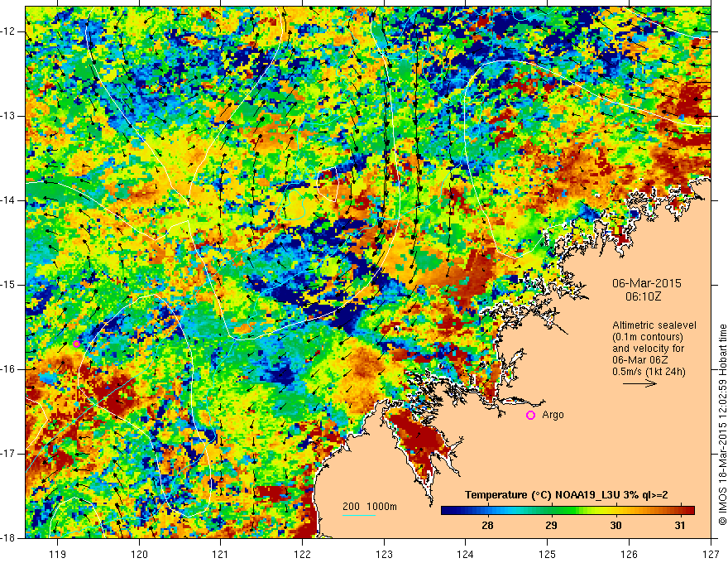Click the '120' longitude axis label
The width and height of the screenshot is (728, 563).
[139, 554]
